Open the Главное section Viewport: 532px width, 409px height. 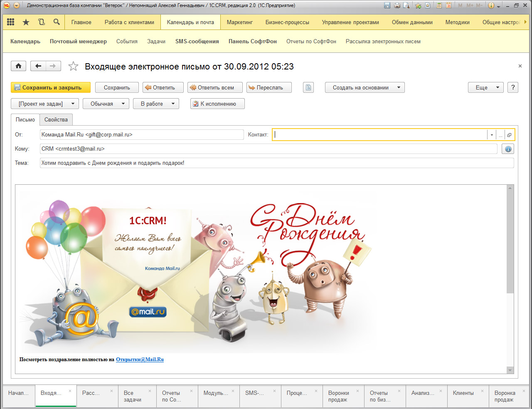click(x=81, y=22)
